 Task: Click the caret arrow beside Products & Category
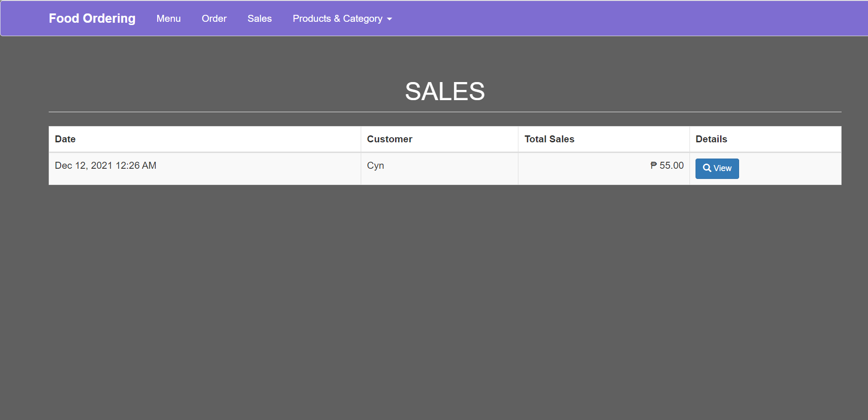click(389, 19)
